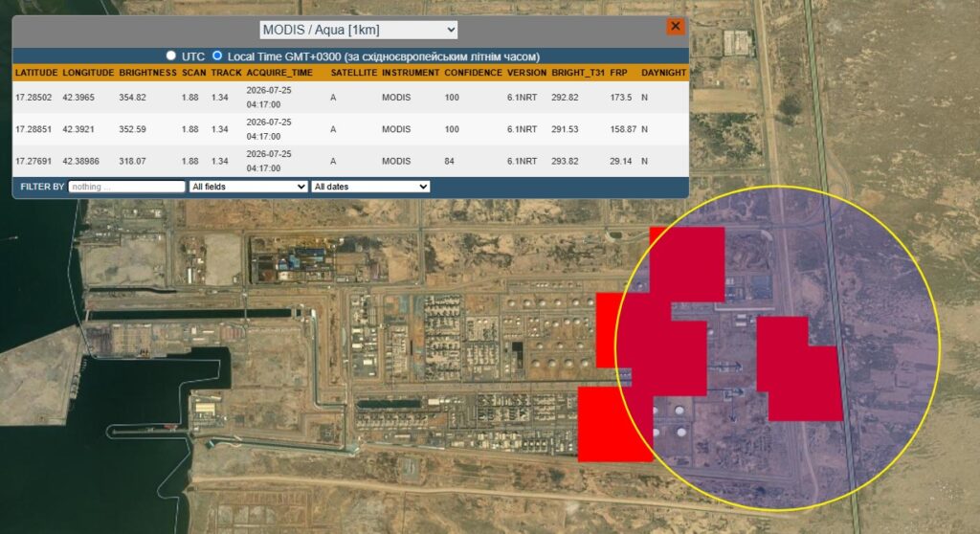Select the row with confidence 84

(x=350, y=161)
